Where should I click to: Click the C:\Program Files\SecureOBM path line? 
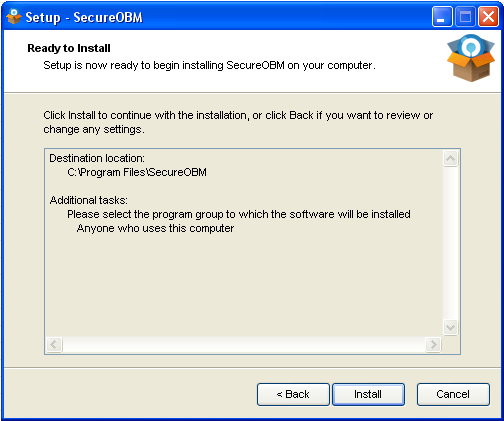point(137,172)
